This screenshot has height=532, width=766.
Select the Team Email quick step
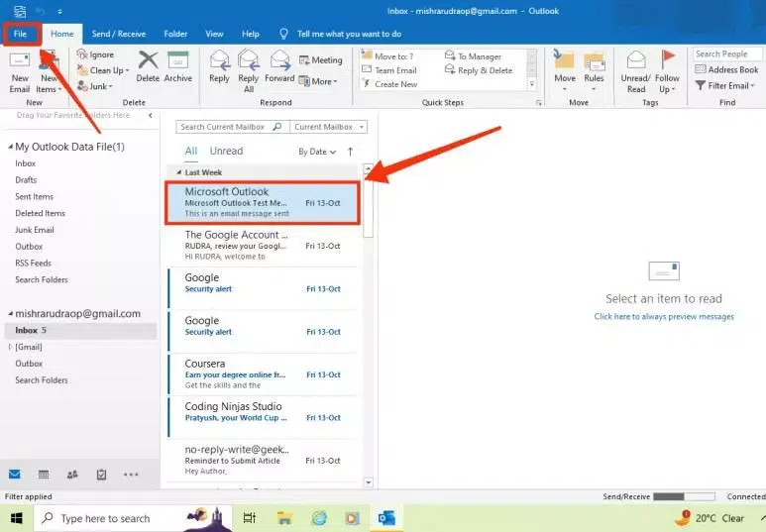pos(389,70)
